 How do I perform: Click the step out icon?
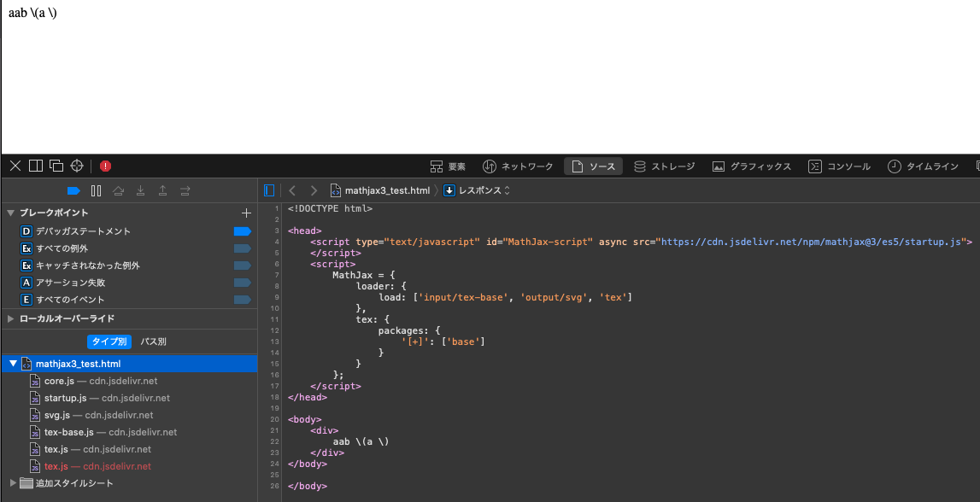click(x=162, y=190)
